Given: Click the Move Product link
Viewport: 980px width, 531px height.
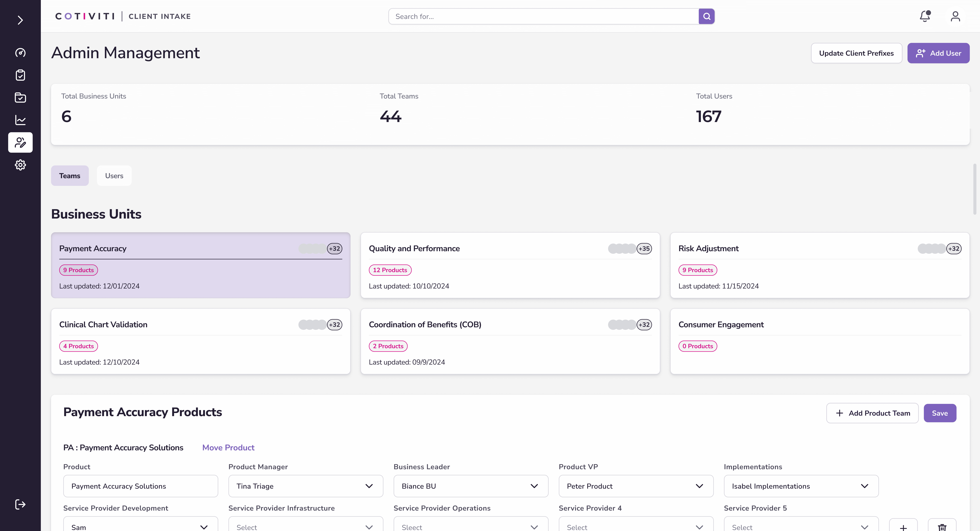Looking at the screenshot, I should (228, 448).
